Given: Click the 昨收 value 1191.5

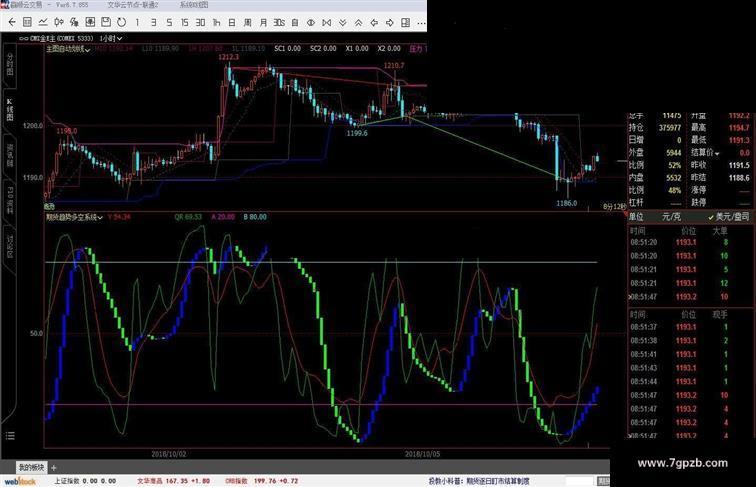Looking at the screenshot, I should (739, 165).
